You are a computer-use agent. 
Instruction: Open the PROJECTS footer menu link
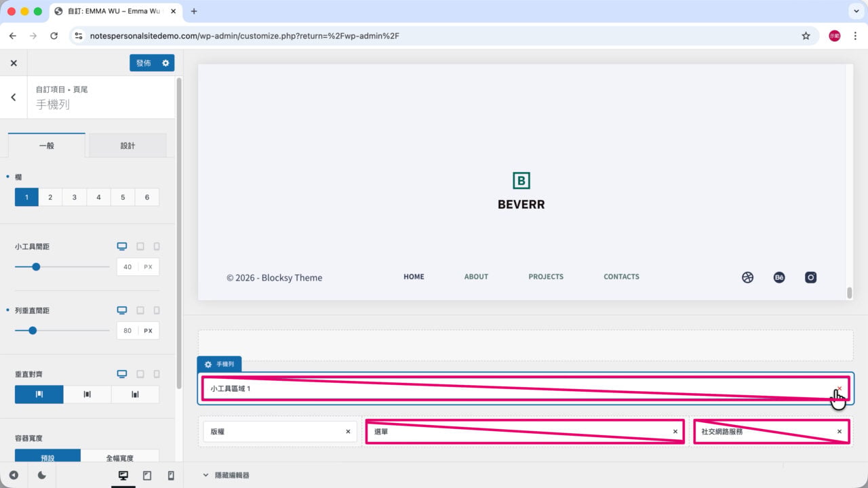click(546, 277)
